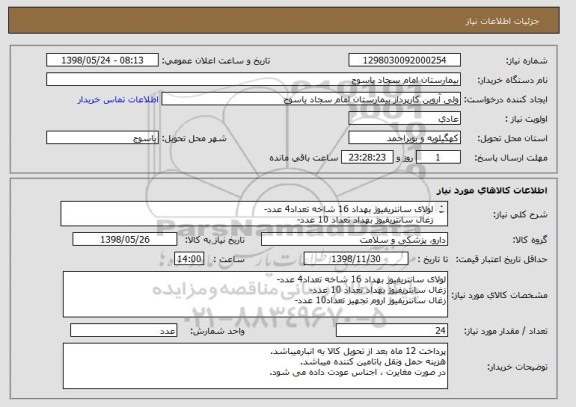Viewport: 576px width, 407px height.
Task: Click the label ایجاد کننده درخواست
Action: [506, 100]
